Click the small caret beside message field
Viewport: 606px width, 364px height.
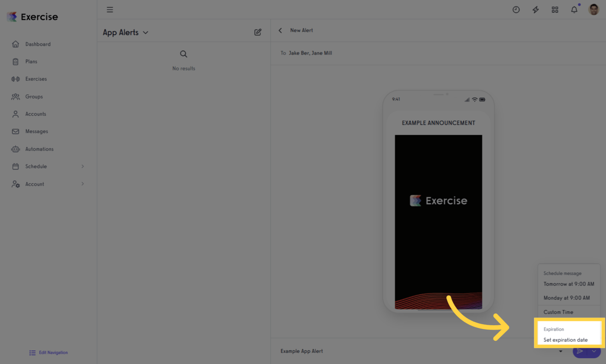[560, 351]
